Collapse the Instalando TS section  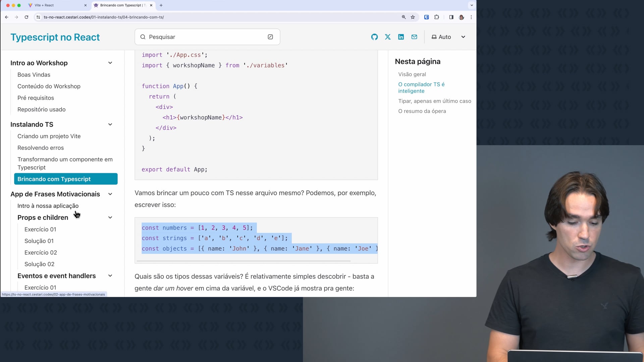pyautogui.click(x=110, y=124)
